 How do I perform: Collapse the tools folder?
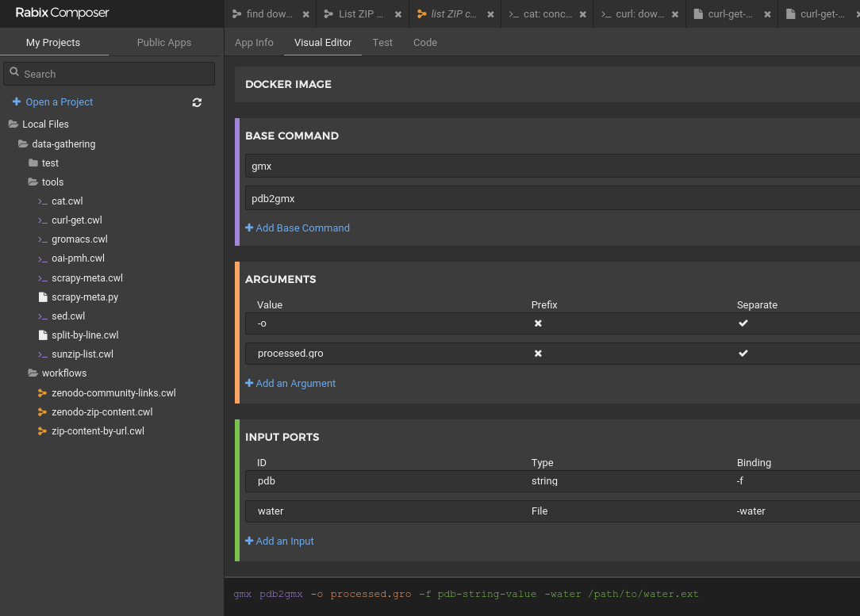[33, 182]
